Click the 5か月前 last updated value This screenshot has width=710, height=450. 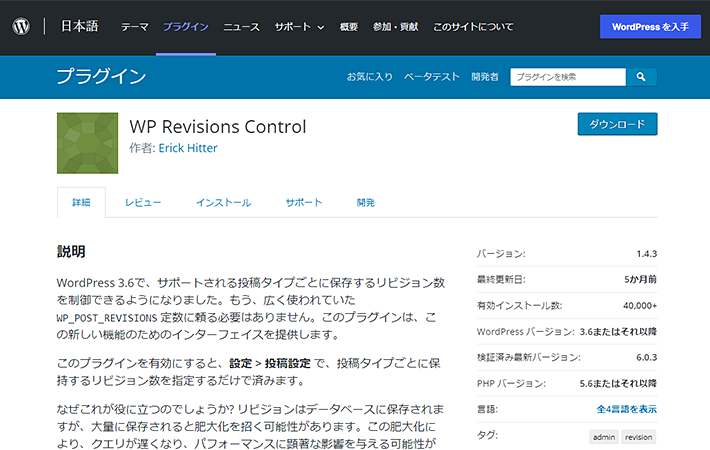pyautogui.click(x=640, y=279)
